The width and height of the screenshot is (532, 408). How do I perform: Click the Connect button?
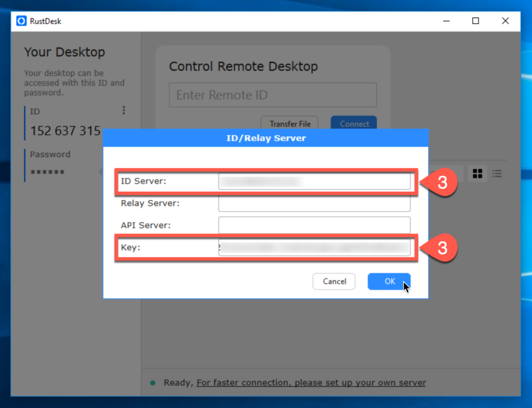[354, 124]
